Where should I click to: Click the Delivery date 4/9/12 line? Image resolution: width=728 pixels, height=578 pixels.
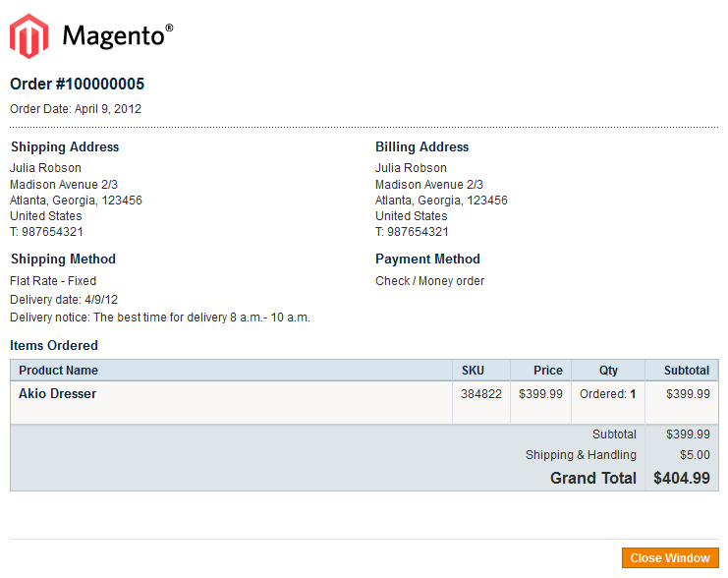point(64,300)
